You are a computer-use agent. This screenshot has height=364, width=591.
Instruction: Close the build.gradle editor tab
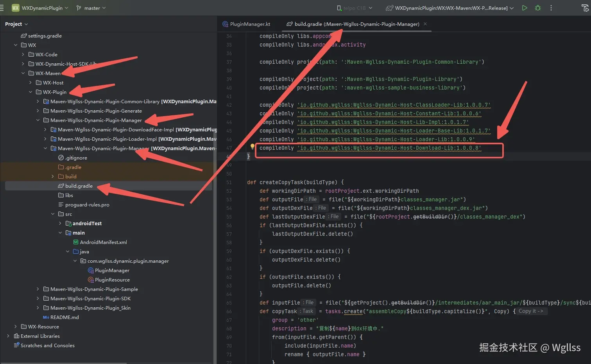(425, 24)
